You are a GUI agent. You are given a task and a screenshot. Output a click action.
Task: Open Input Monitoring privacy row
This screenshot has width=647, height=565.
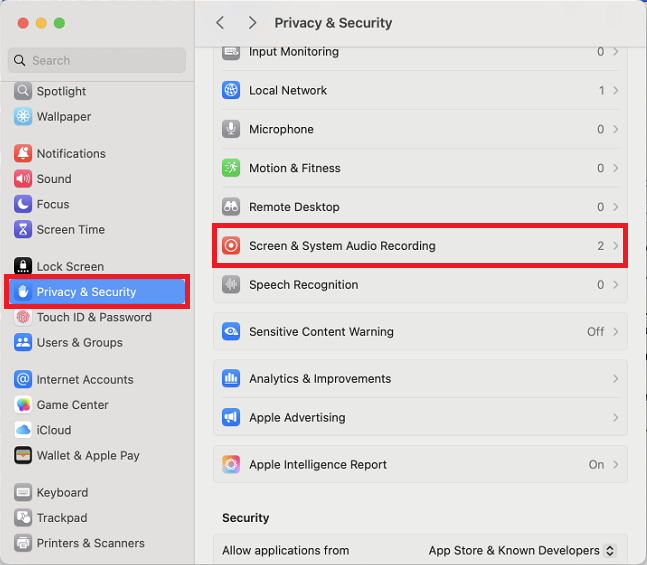click(x=420, y=52)
